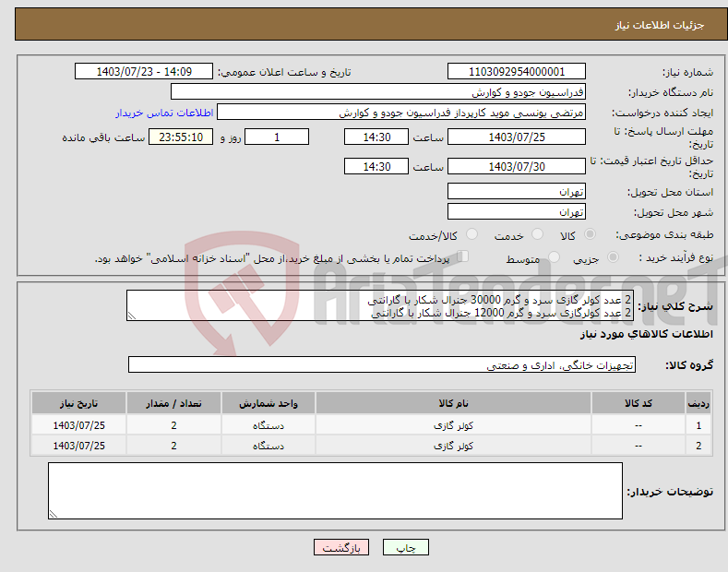Click the delivery city تهران field
Screen dimensions: 728x572
click(517, 211)
